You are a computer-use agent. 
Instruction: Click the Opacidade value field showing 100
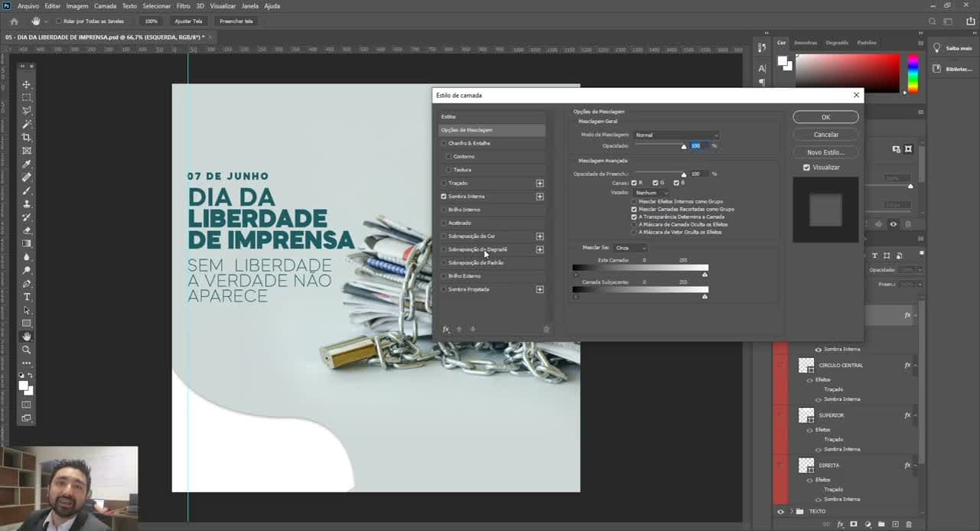pyautogui.click(x=698, y=145)
